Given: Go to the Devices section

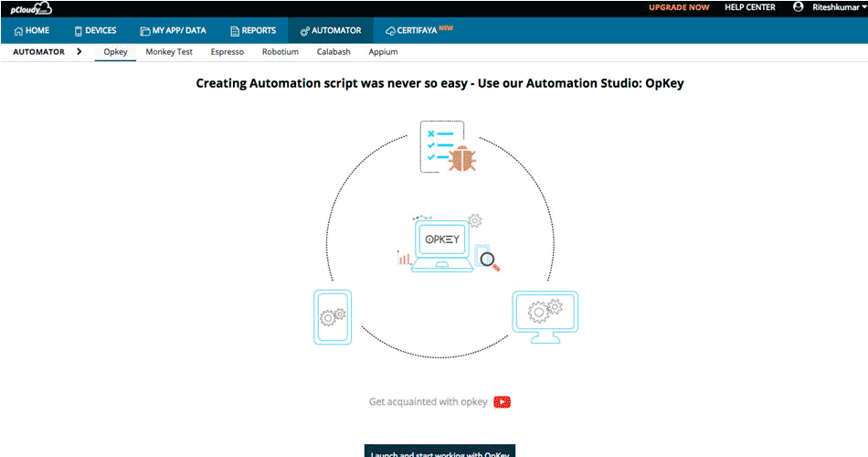Looking at the screenshot, I should 95,30.
